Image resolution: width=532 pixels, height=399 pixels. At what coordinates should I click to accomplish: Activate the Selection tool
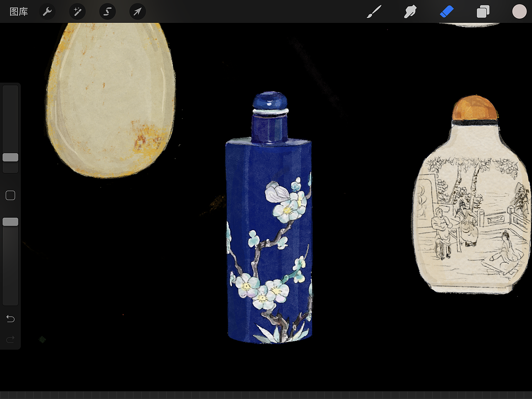[x=107, y=12]
